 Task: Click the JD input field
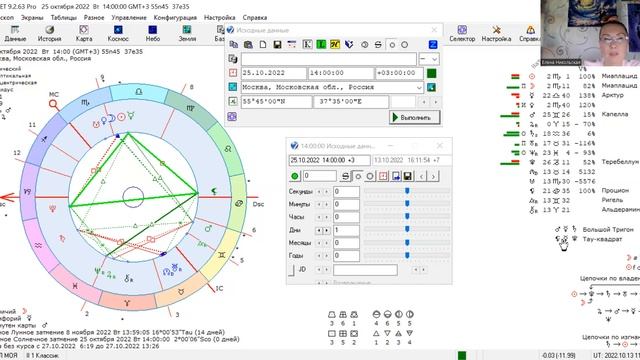[365, 270]
